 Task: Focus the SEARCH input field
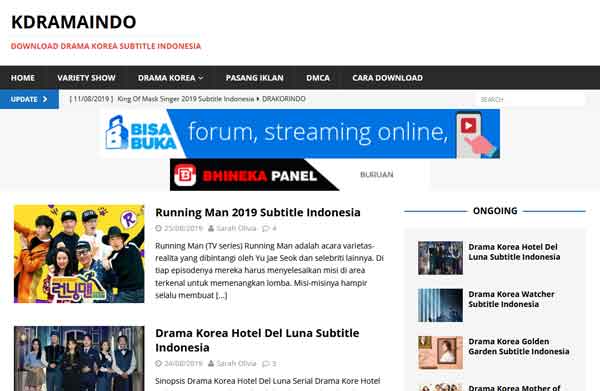click(530, 99)
